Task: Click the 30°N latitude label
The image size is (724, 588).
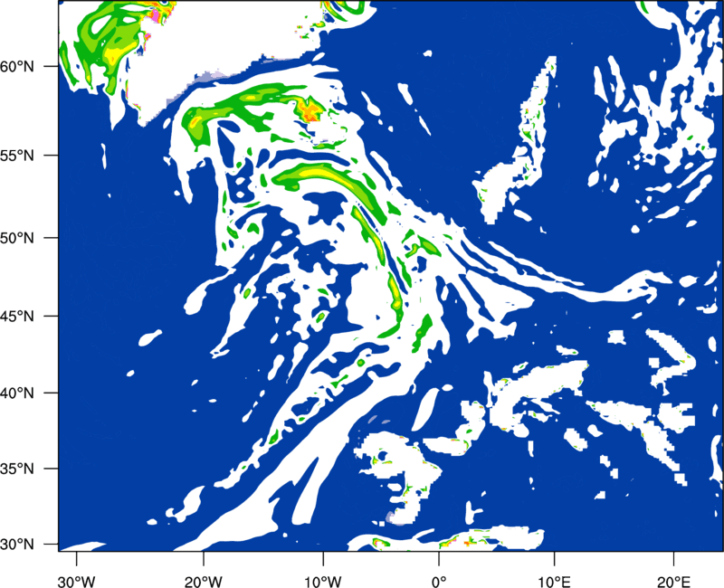Action: (17, 545)
